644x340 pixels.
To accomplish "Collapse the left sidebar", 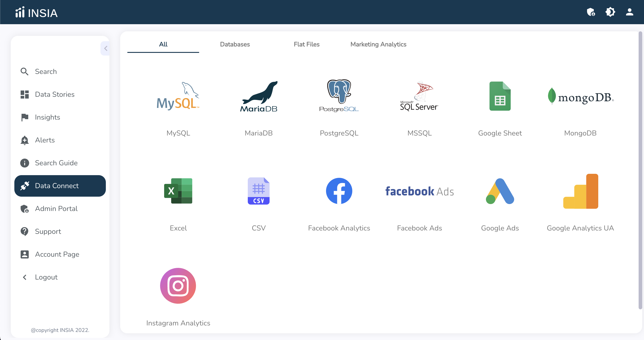I will coord(105,48).
